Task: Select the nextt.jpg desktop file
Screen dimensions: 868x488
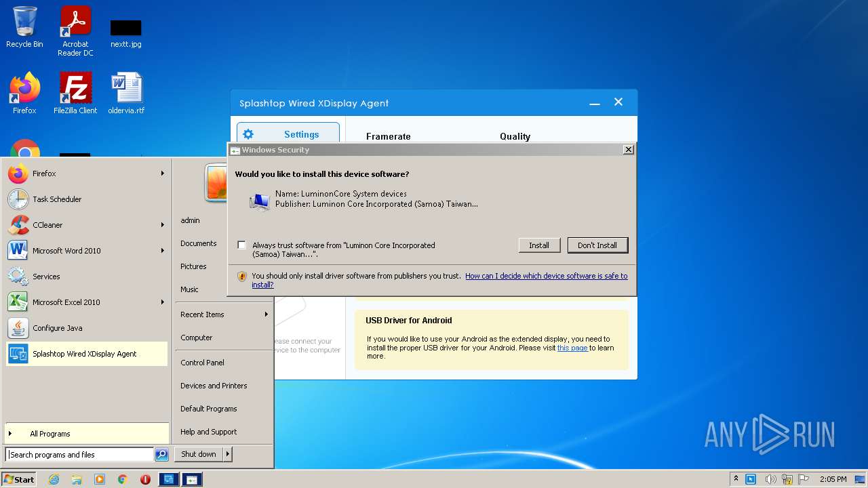Action: coord(126,33)
